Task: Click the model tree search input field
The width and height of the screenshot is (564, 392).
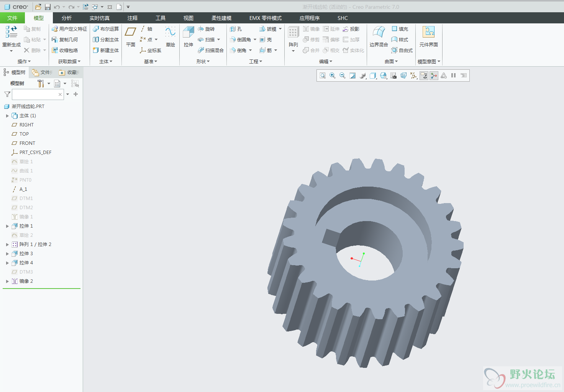Action: tap(38, 94)
